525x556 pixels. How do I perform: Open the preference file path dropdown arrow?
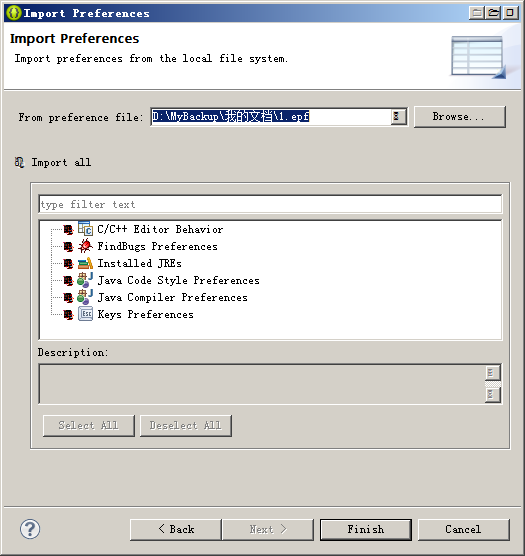[x=397, y=116]
